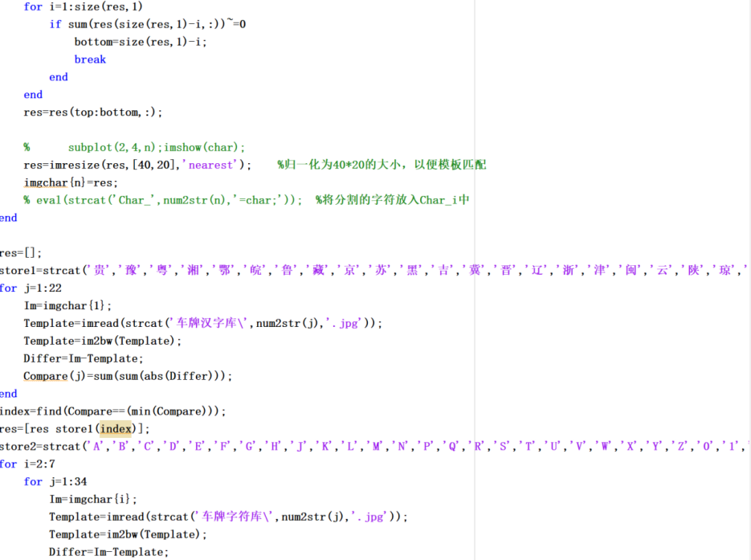The height and width of the screenshot is (560, 751).
Task: Click first 'Differ=Im-Template;' line
Action: click(84, 358)
